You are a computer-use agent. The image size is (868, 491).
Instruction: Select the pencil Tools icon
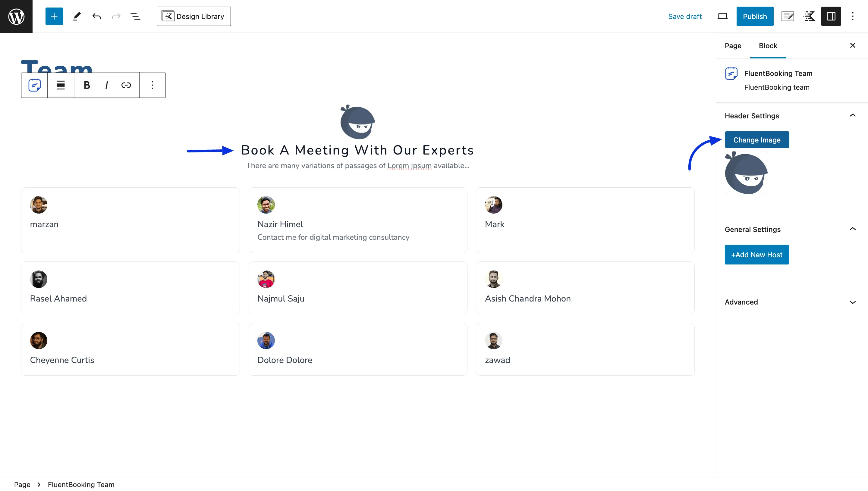click(x=77, y=16)
